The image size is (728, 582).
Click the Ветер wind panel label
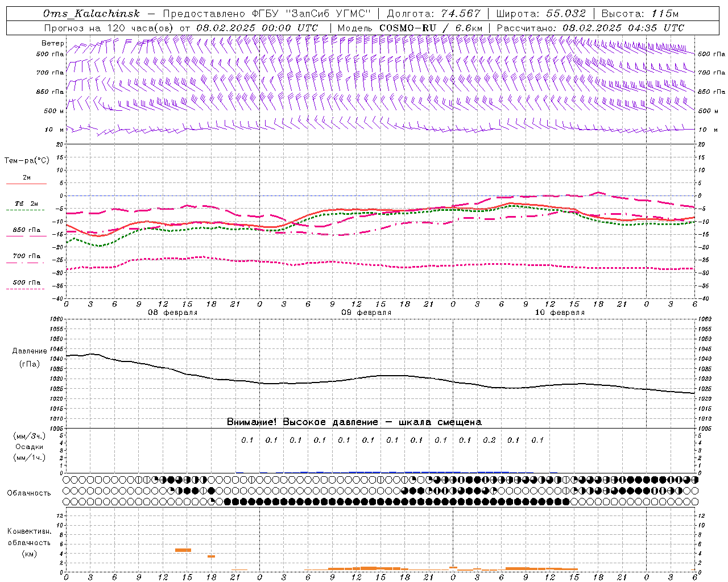[52, 43]
